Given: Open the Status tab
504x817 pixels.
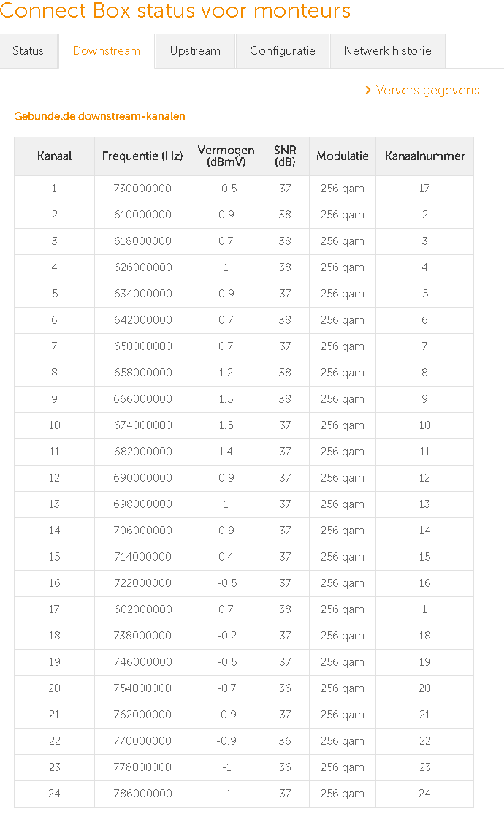Looking at the screenshot, I should (28, 51).
